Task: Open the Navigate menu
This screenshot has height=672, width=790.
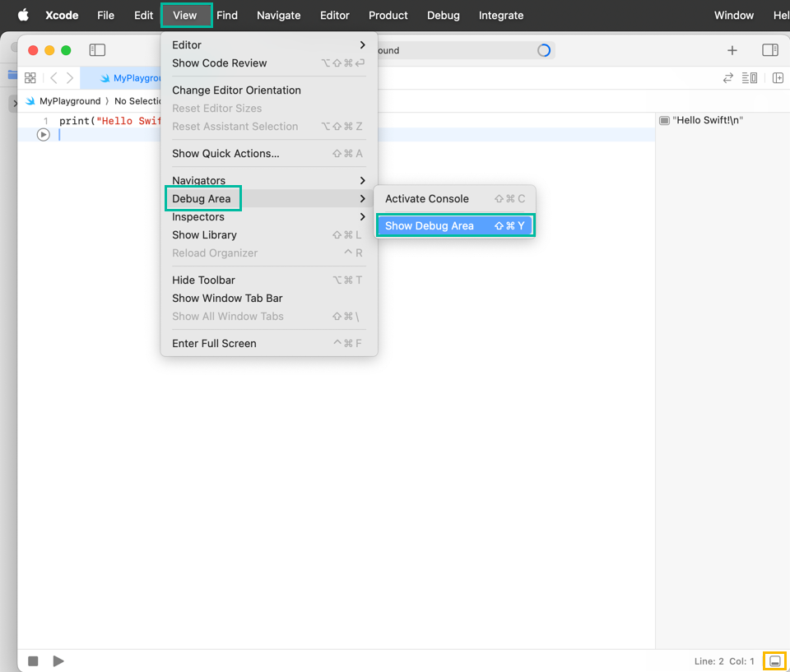Action: click(x=279, y=15)
